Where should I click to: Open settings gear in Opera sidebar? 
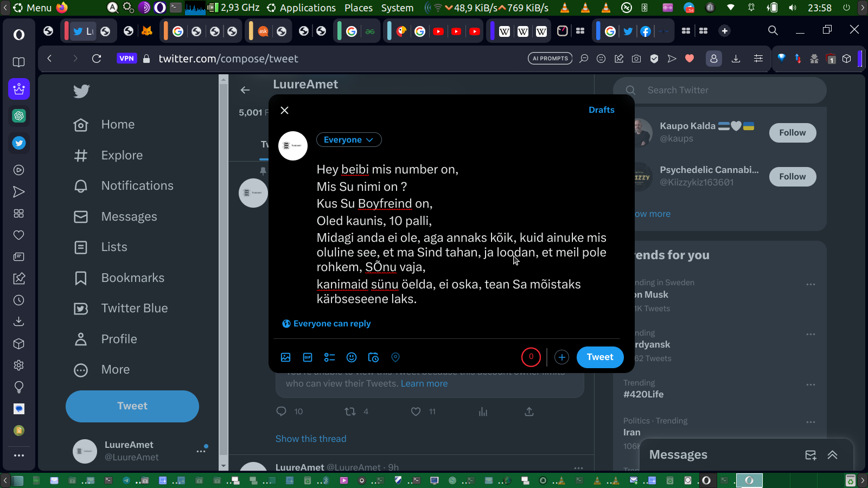point(19,365)
